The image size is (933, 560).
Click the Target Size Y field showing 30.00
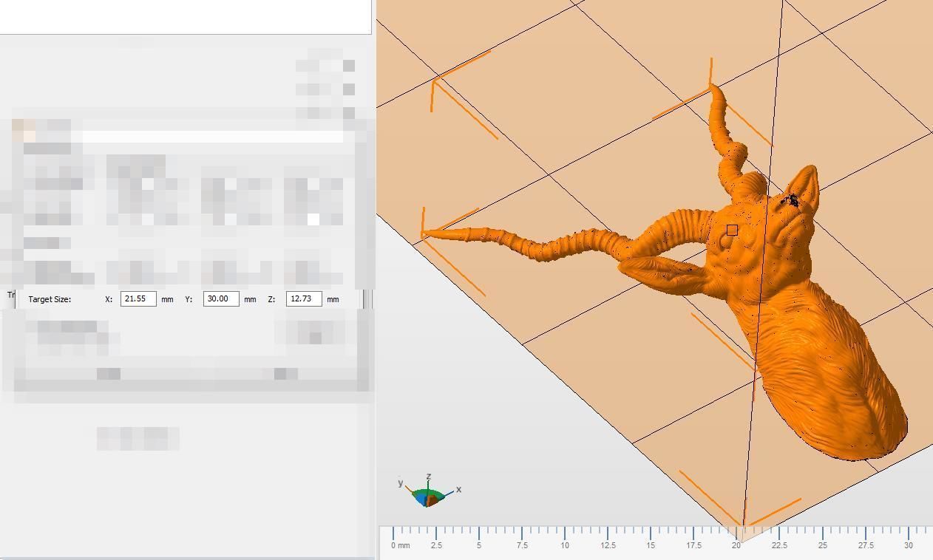(x=221, y=299)
